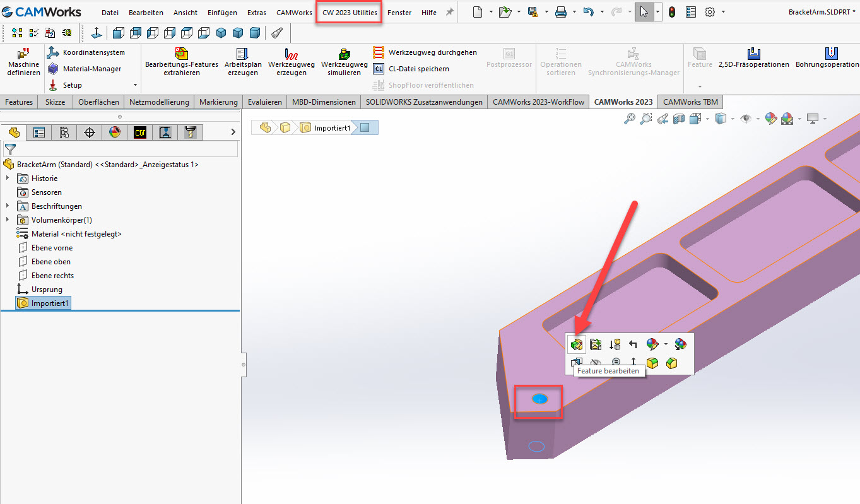Open the Koordinatensystem tool
860x504 pixels.
[x=86, y=52]
